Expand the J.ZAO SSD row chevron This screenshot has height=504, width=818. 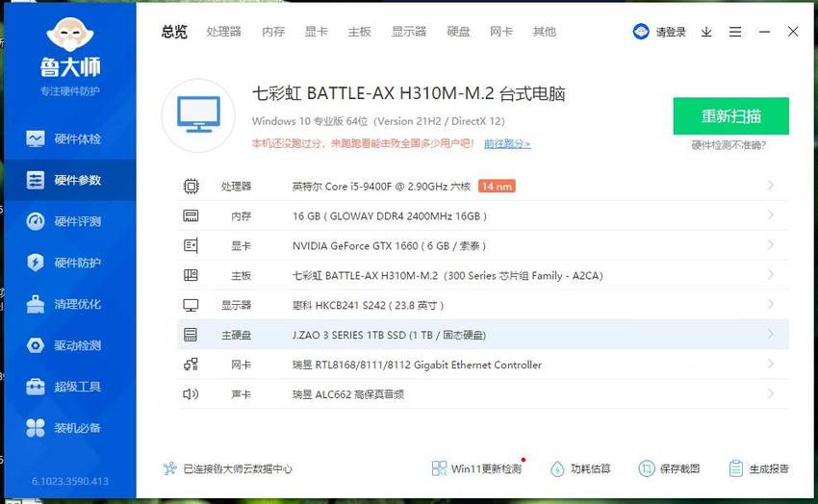point(771,334)
